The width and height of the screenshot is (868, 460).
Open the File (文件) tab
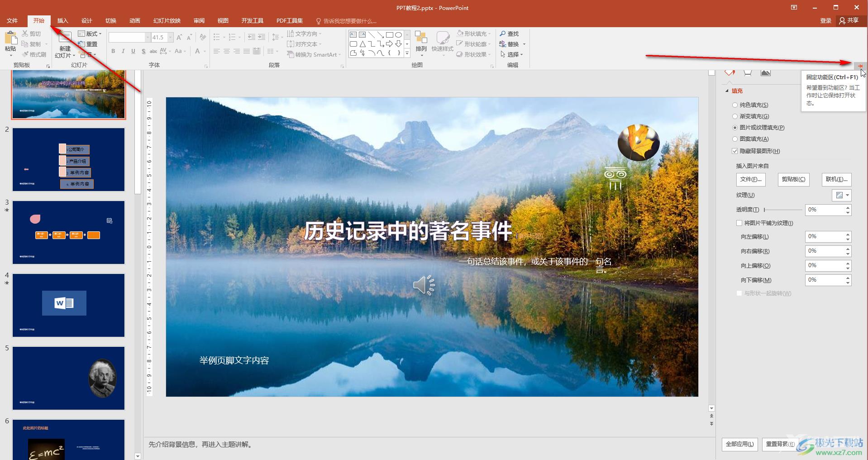[x=12, y=21]
